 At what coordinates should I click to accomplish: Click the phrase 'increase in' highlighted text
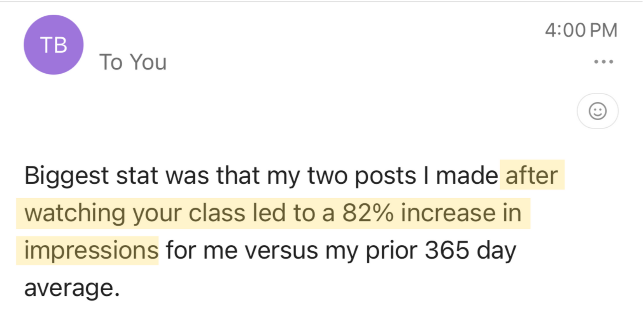[x=461, y=213]
